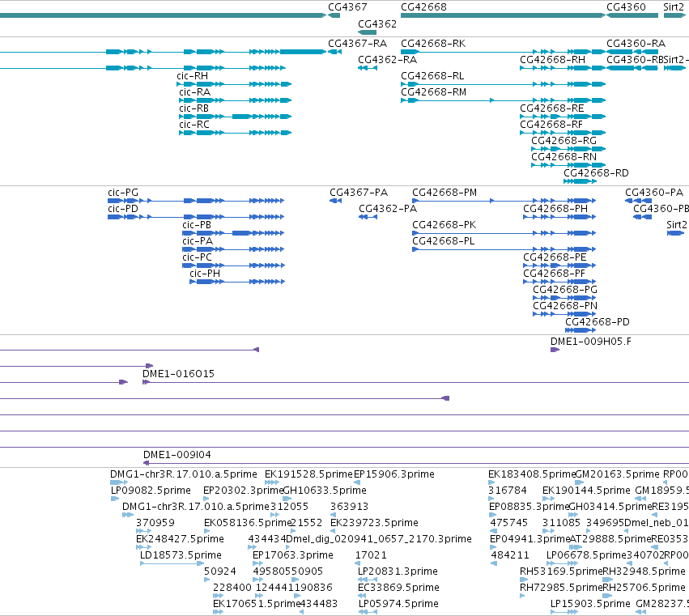Image resolution: width=689 pixels, height=616 pixels.
Task: Click the EK248427.5prime EST label
Action: tap(181, 540)
